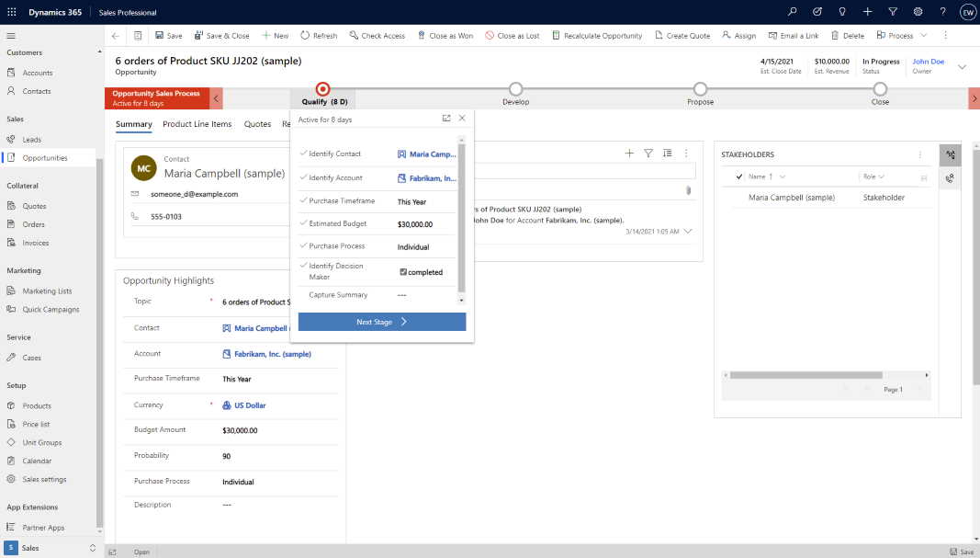Toggle the hamburger navigation menu
The height and width of the screenshot is (558, 980).
11,36
